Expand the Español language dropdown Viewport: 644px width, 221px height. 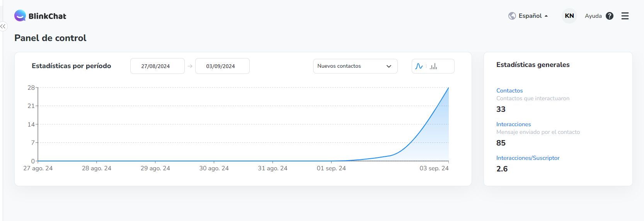[x=533, y=16]
